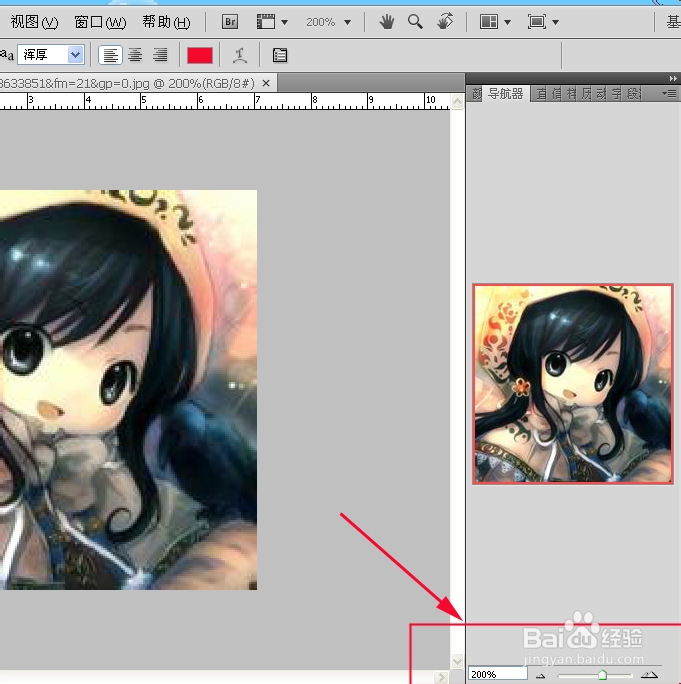Open the Arrange Documents grid icon
The image size is (681, 684).
[489, 21]
